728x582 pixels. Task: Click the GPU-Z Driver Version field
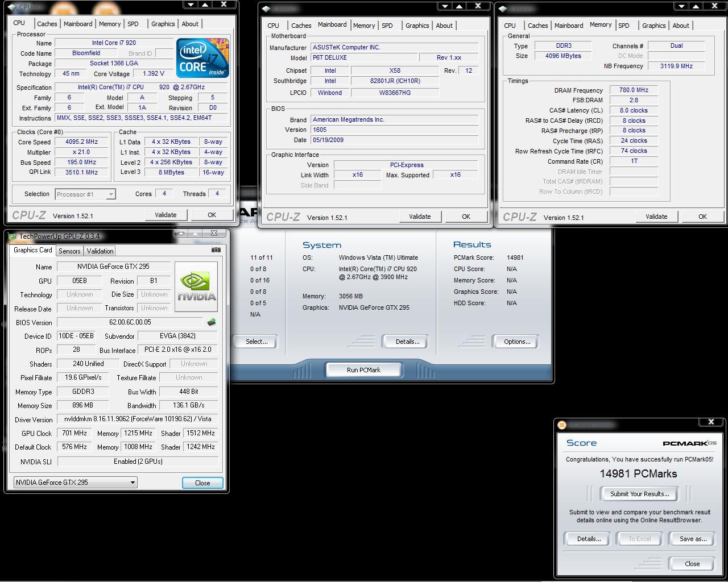(x=138, y=419)
